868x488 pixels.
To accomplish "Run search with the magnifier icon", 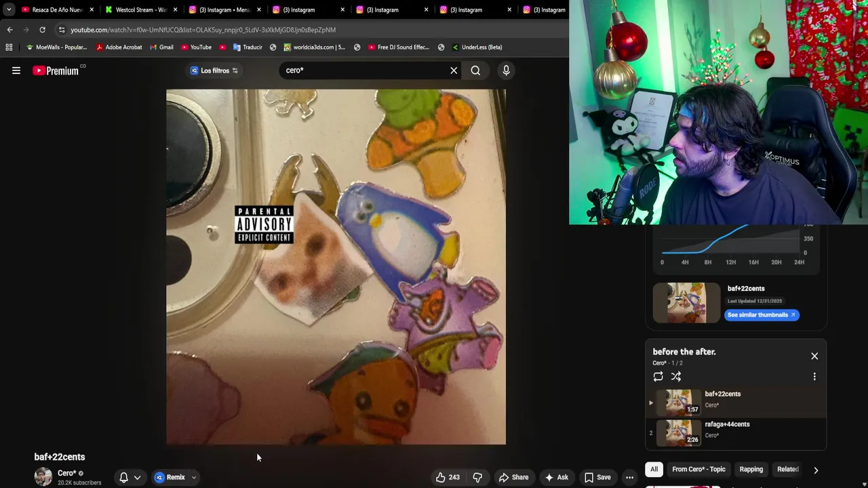I will click(x=475, y=70).
